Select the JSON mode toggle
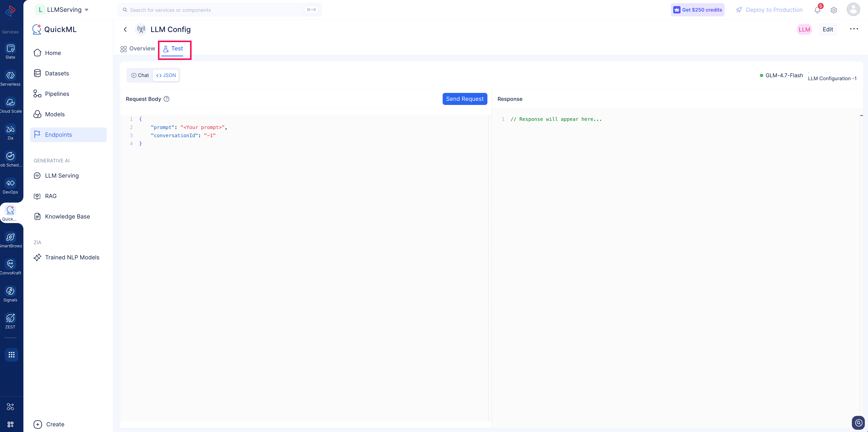868x432 pixels. 166,75
